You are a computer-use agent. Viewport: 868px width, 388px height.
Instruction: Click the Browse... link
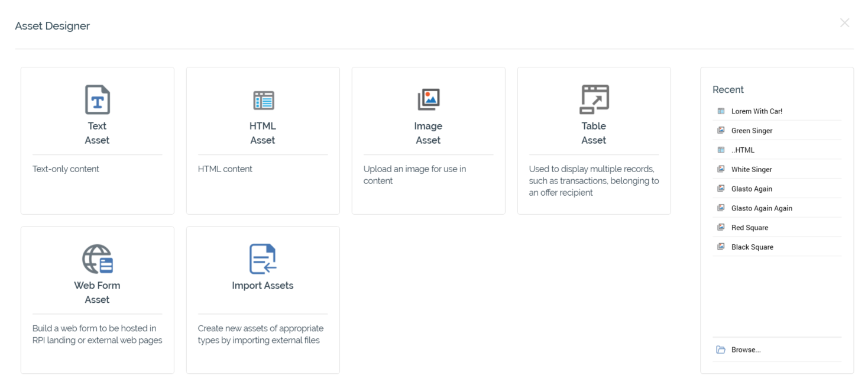click(x=746, y=350)
